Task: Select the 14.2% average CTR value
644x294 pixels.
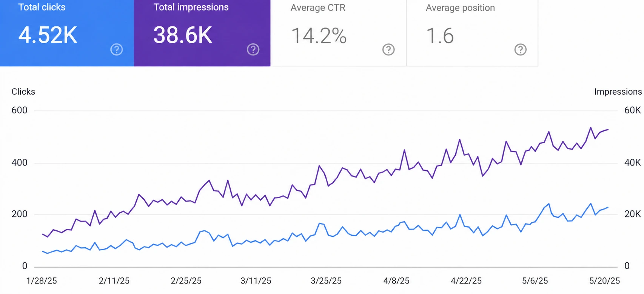Action: pyautogui.click(x=319, y=36)
